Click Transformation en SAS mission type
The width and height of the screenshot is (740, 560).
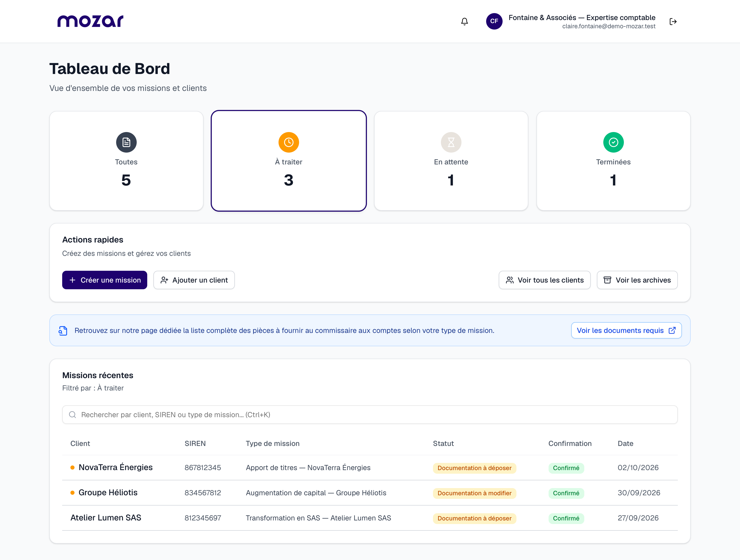pyautogui.click(x=318, y=518)
